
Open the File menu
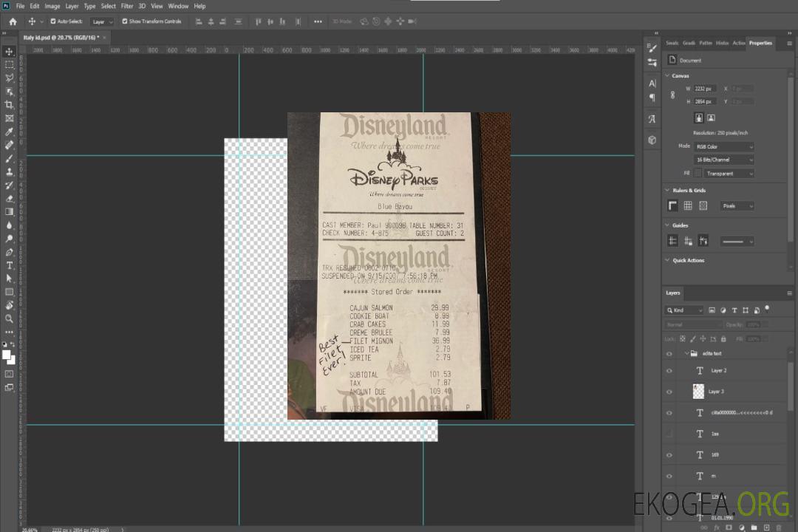point(21,6)
